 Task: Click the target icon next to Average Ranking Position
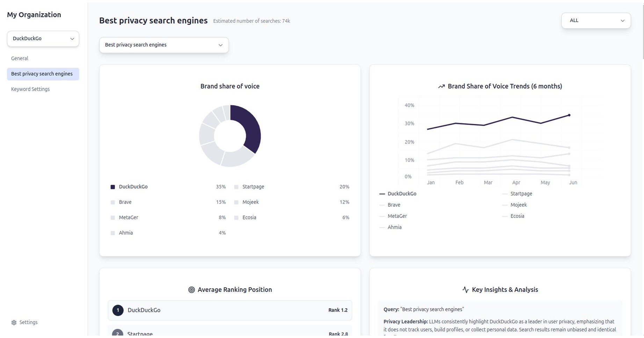[191, 289]
